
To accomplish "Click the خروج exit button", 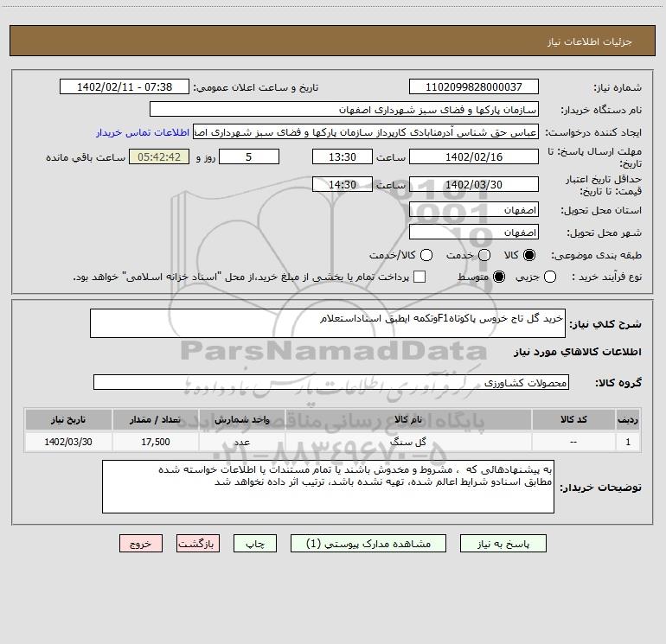I will point(141,544).
